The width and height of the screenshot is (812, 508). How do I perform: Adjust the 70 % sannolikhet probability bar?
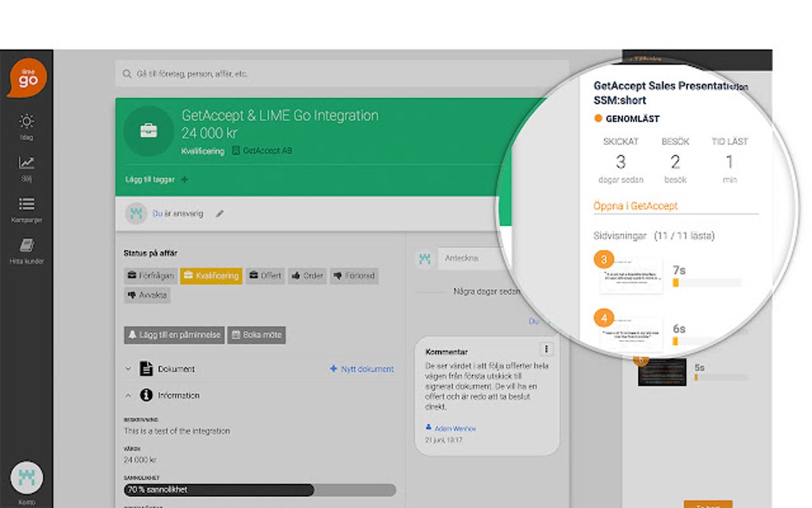click(260, 490)
